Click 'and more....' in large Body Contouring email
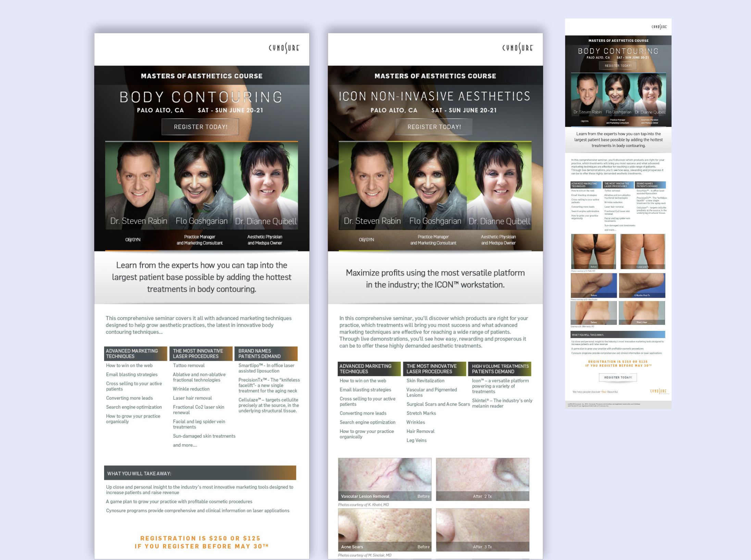The image size is (751, 560). pyautogui.click(x=185, y=445)
